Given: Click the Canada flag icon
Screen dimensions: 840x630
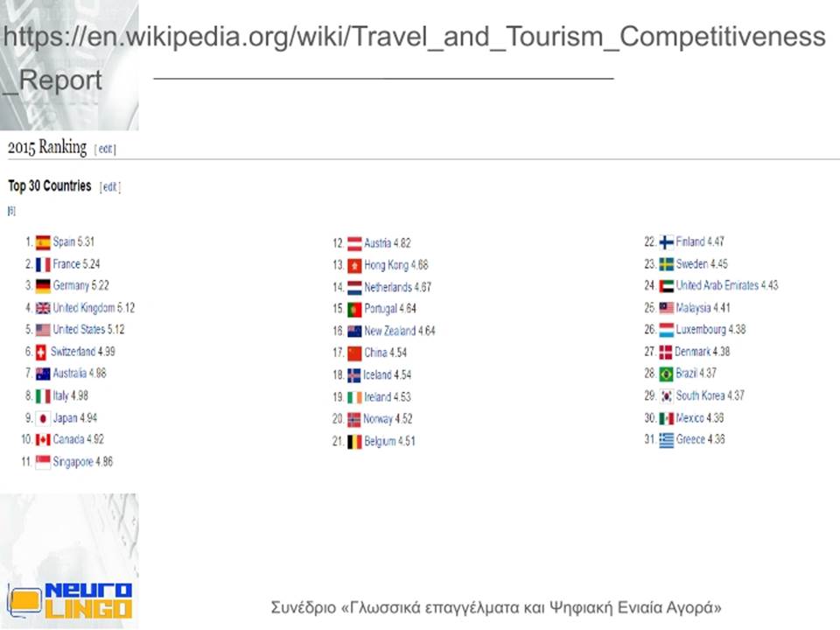Looking at the screenshot, I should [x=43, y=440].
